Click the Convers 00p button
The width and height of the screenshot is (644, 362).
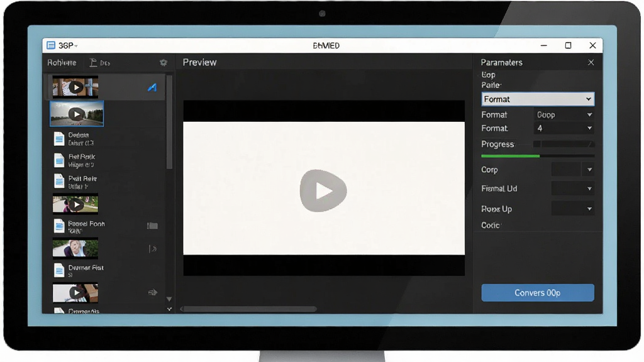[538, 293]
